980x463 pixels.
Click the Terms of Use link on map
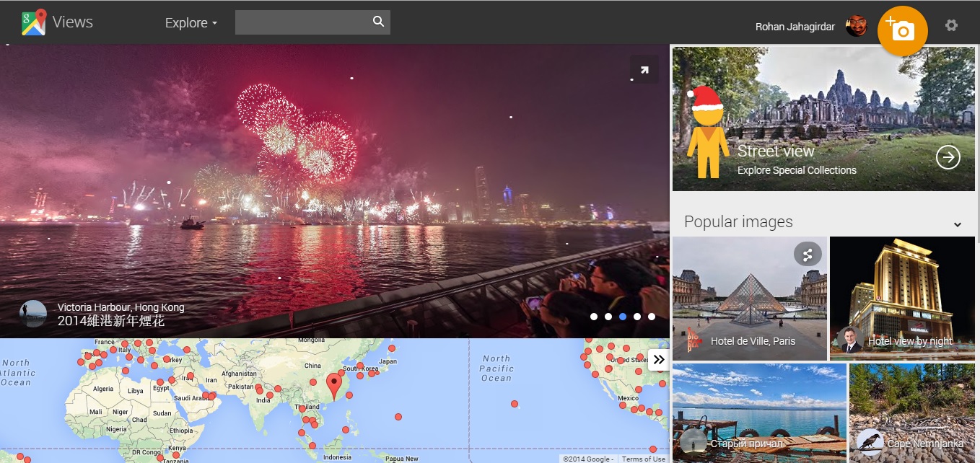tap(644, 459)
